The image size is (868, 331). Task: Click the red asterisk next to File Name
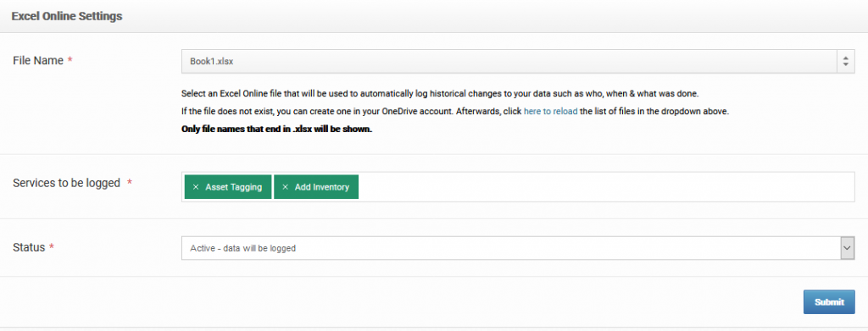(x=70, y=59)
